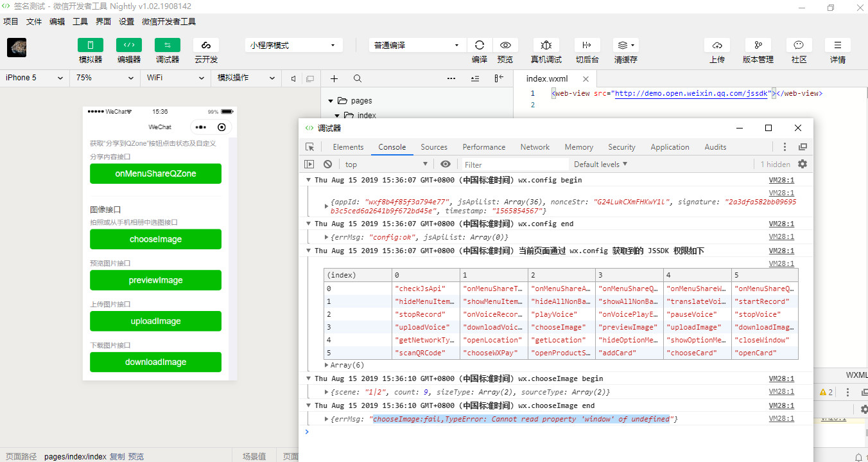
Task: Open the 设置 menu
Action: (x=126, y=21)
